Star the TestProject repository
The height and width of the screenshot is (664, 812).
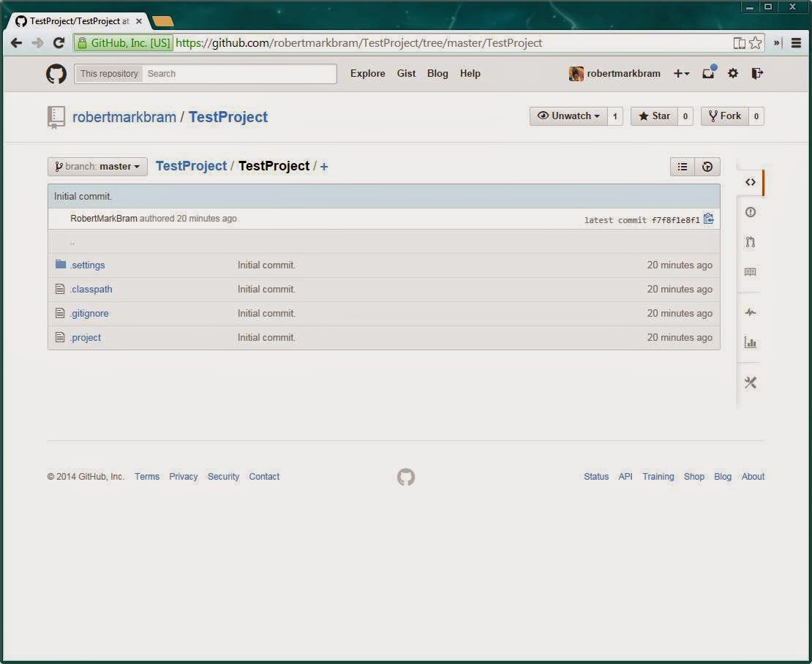[654, 116]
